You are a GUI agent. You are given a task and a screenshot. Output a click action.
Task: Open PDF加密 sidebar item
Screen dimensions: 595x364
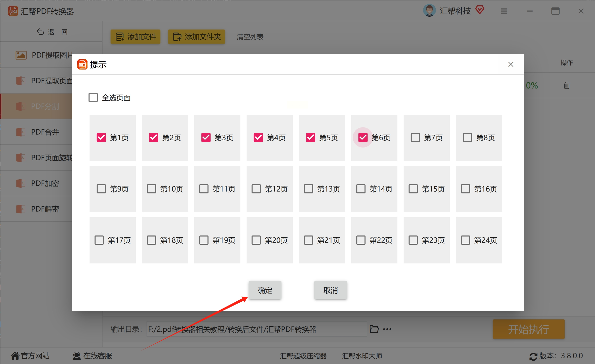(45, 183)
